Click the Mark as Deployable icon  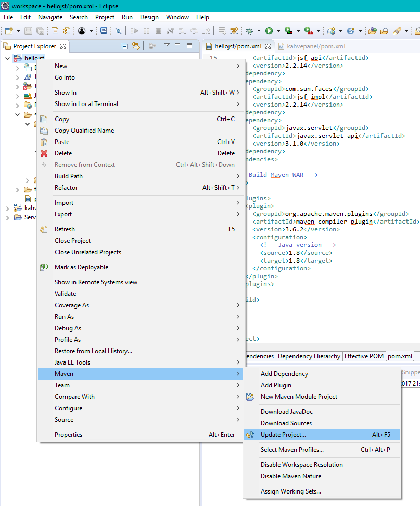(44, 267)
